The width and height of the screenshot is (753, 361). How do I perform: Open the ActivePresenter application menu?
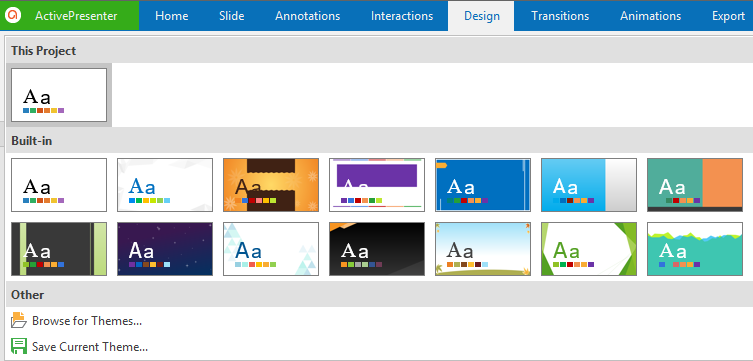tap(70, 16)
